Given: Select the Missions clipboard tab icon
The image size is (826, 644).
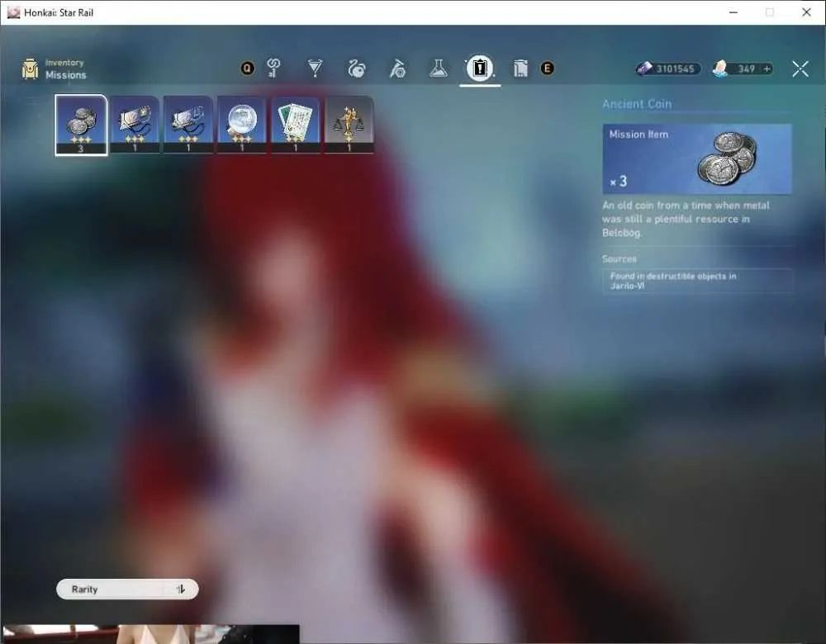Looking at the screenshot, I should coord(479,68).
